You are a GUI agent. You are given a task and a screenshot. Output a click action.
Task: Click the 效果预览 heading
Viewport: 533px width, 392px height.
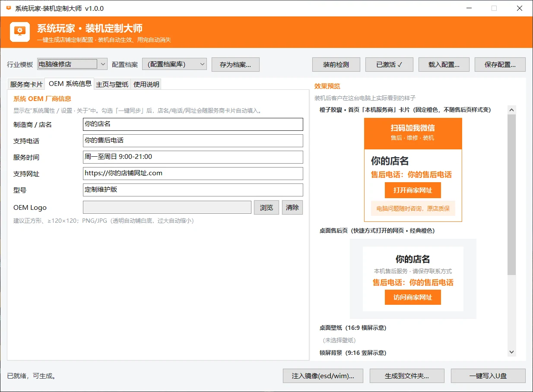pyautogui.click(x=327, y=86)
